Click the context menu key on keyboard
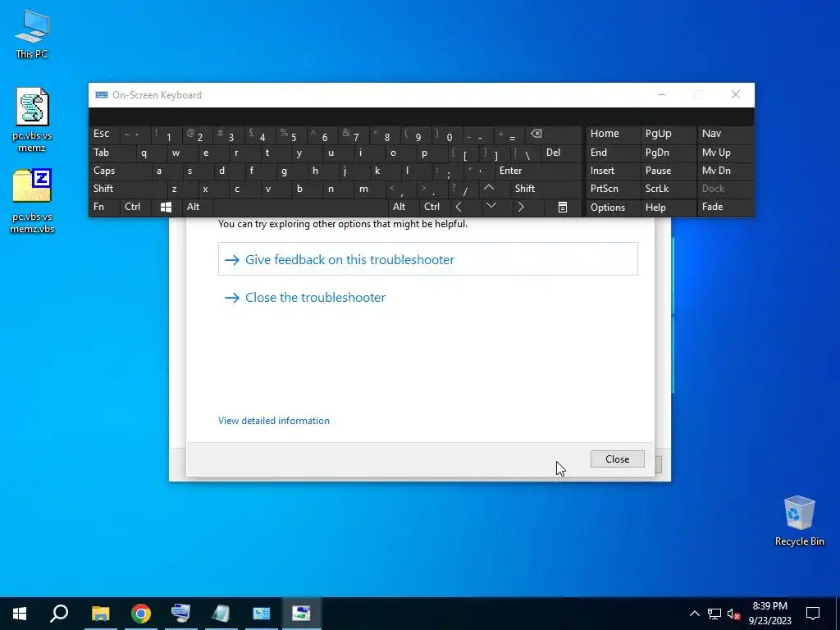840x630 pixels. point(563,208)
